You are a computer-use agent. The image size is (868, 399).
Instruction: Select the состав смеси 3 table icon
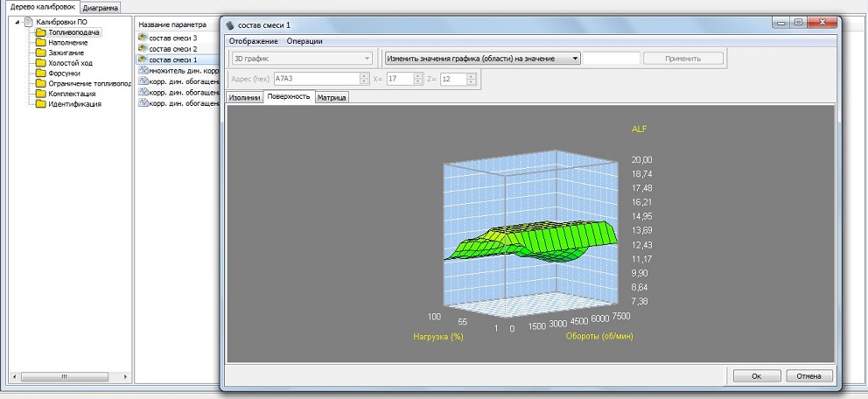tap(143, 38)
